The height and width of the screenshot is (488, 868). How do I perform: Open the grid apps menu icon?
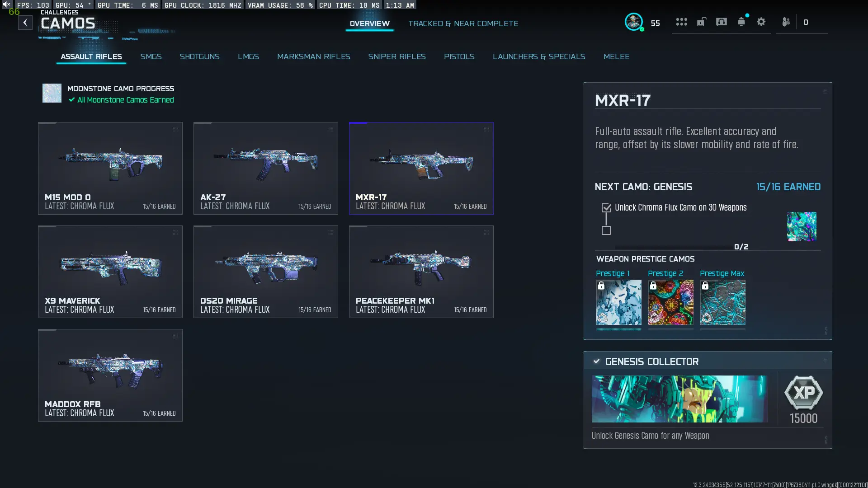coord(682,22)
